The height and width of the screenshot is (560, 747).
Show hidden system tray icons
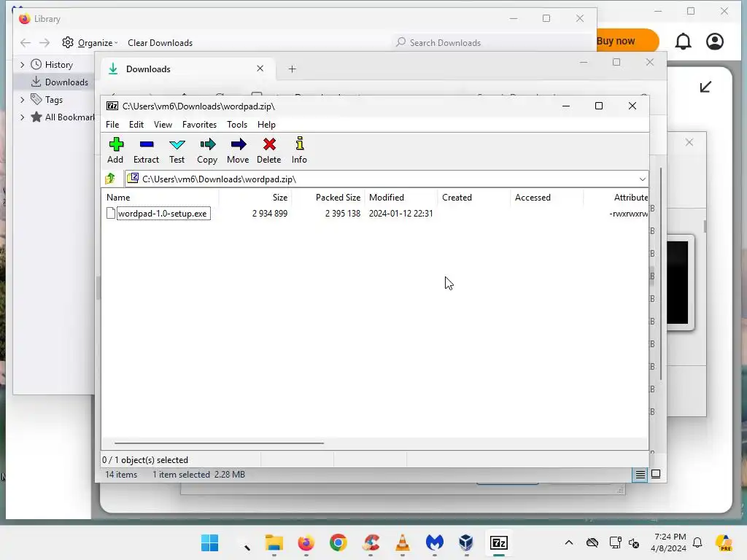[x=569, y=542]
